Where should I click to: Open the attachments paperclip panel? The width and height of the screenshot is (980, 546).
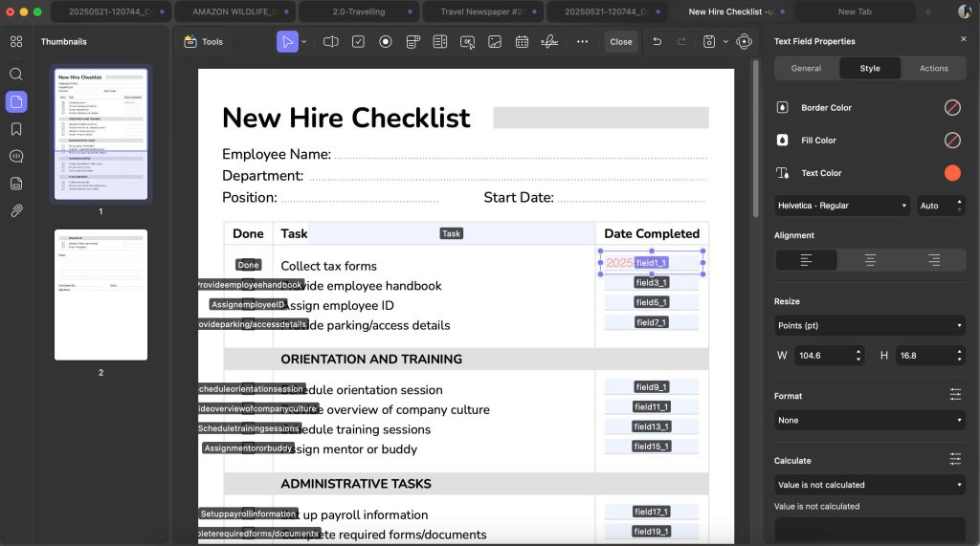(16, 210)
